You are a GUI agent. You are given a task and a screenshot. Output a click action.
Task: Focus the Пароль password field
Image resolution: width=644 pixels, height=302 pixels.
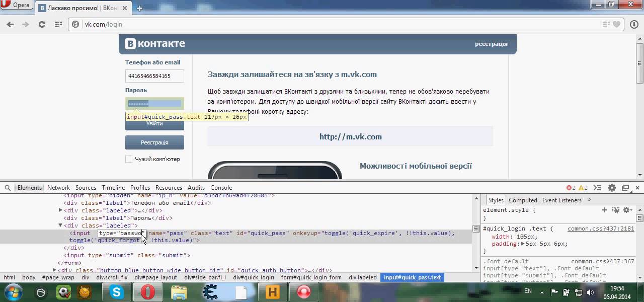(154, 104)
